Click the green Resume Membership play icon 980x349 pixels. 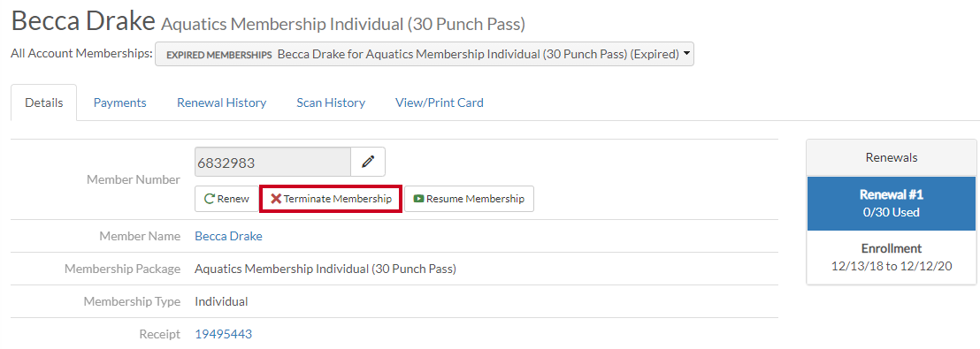click(x=418, y=199)
